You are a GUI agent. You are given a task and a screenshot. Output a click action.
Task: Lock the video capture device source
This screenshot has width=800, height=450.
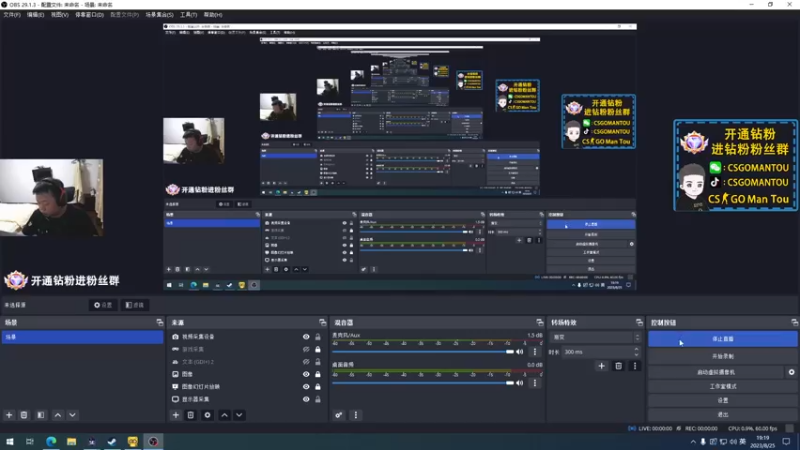[x=318, y=337]
